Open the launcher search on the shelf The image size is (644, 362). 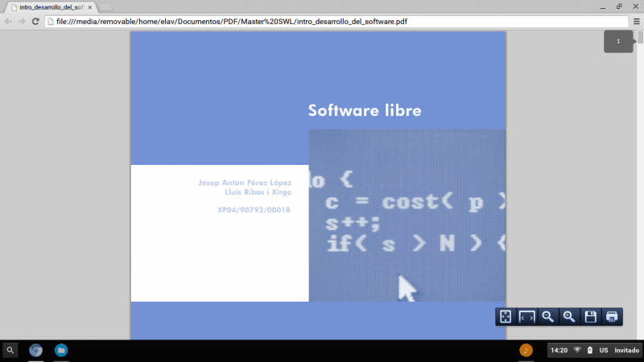point(10,351)
